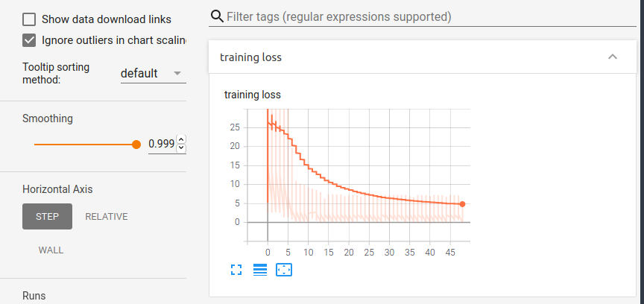The image size is (644, 304).
Task: Click the search magnifier icon
Action: point(217,16)
